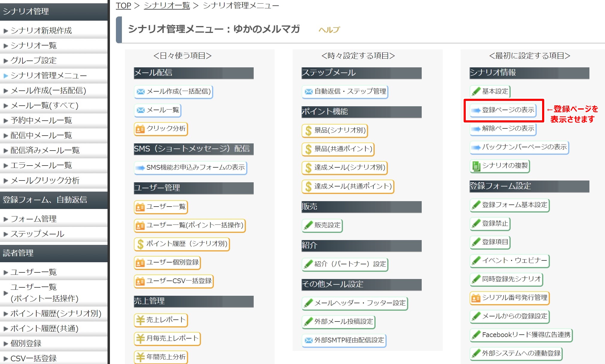Click シナリオ一覧 breadcrumb link
The width and height of the screenshot is (605, 364).
click(x=167, y=5)
